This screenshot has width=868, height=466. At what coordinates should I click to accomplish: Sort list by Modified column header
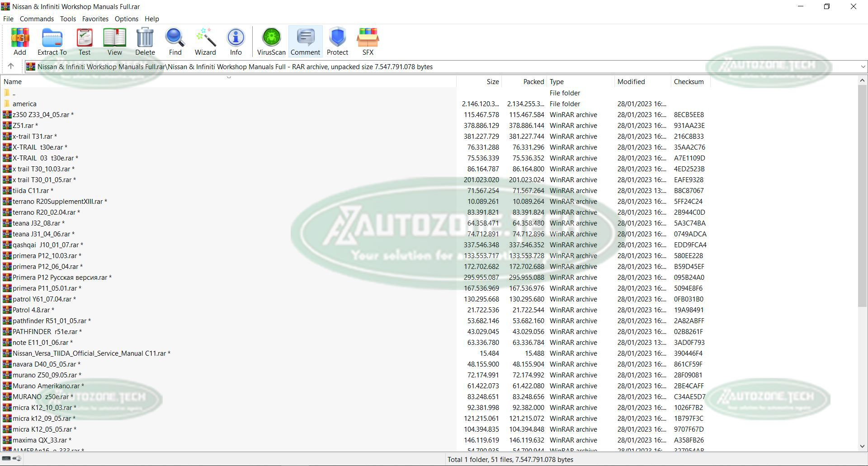[631, 82]
